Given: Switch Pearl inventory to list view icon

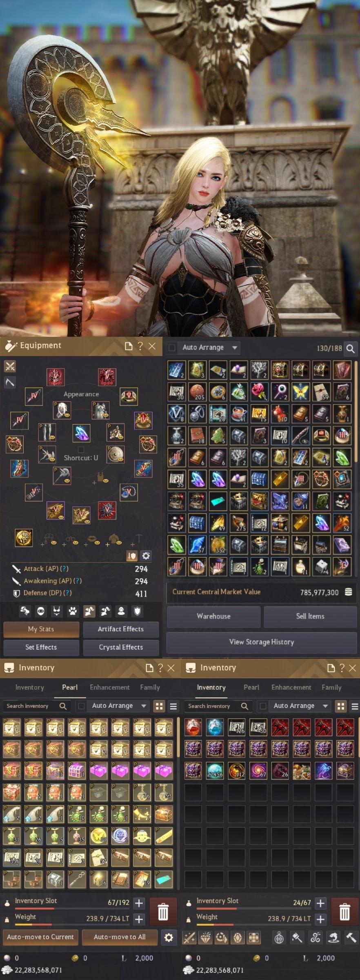Looking at the screenshot, I should click(x=173, y=706).
